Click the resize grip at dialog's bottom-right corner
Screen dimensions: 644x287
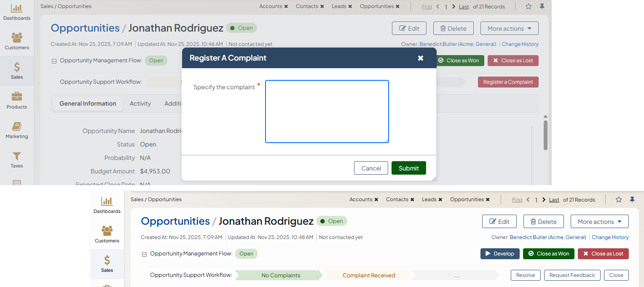(434, 178)
